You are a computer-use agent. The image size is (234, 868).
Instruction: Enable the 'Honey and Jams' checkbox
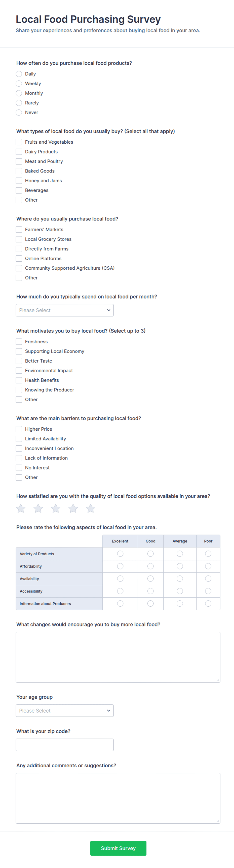[x=19, y=181]
